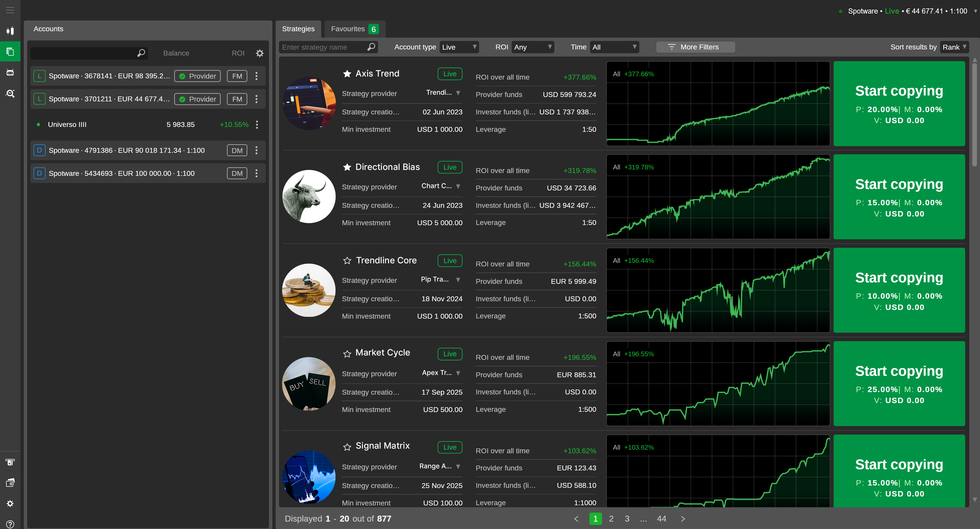Open the Account type Live dropdown
This screenshot has height=529, width=980.
pyautogui.click(x=459, y=47)
